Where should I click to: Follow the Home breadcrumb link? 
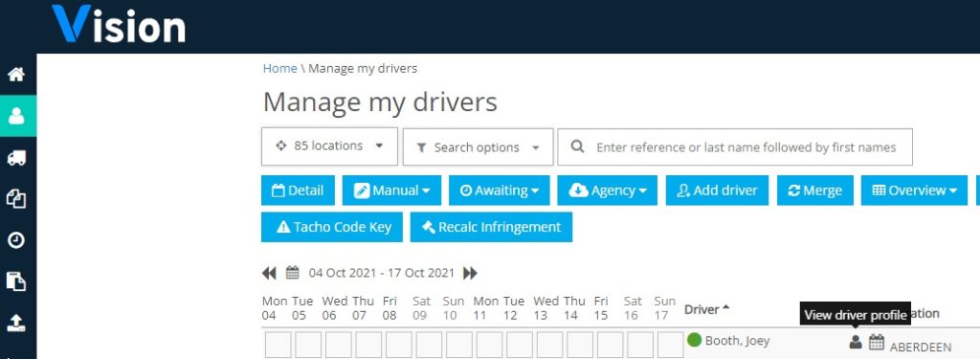(279, 68)
